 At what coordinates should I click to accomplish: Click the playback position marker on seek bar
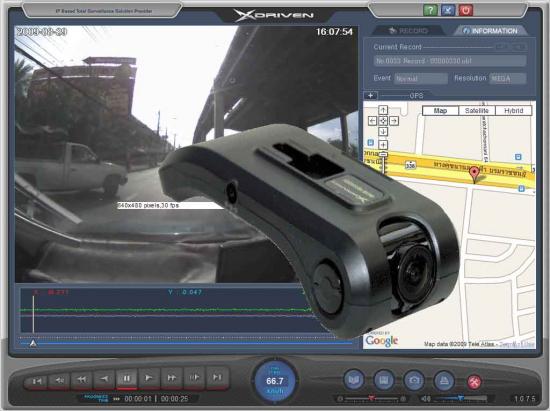pyautogui.click(x=33, y=343)
